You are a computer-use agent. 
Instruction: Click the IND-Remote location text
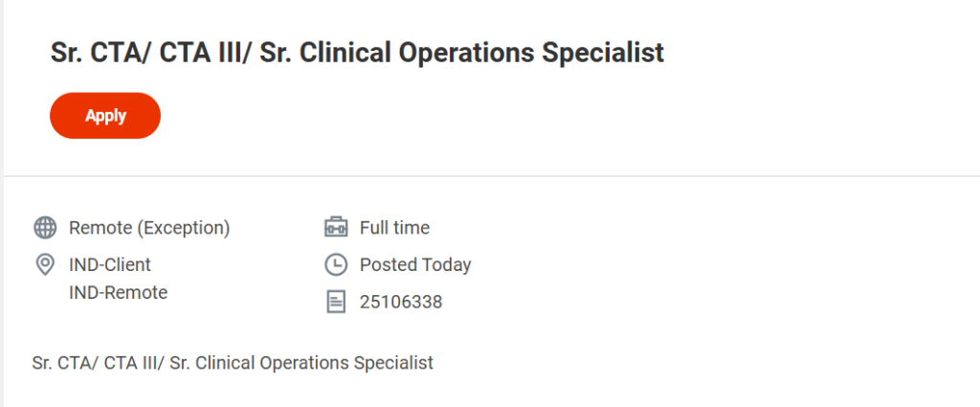(118, 293)
